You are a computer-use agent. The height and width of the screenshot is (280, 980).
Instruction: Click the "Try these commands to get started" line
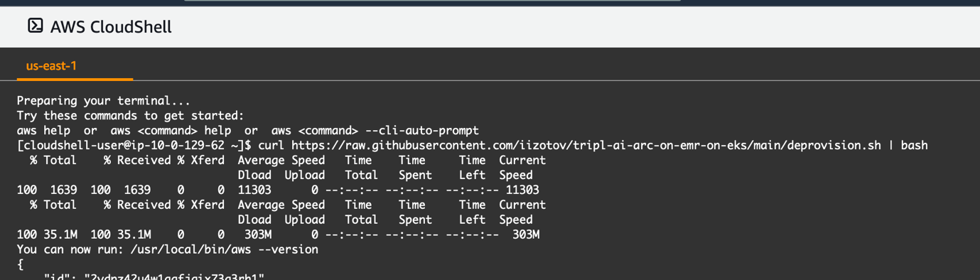pos(131,116)
